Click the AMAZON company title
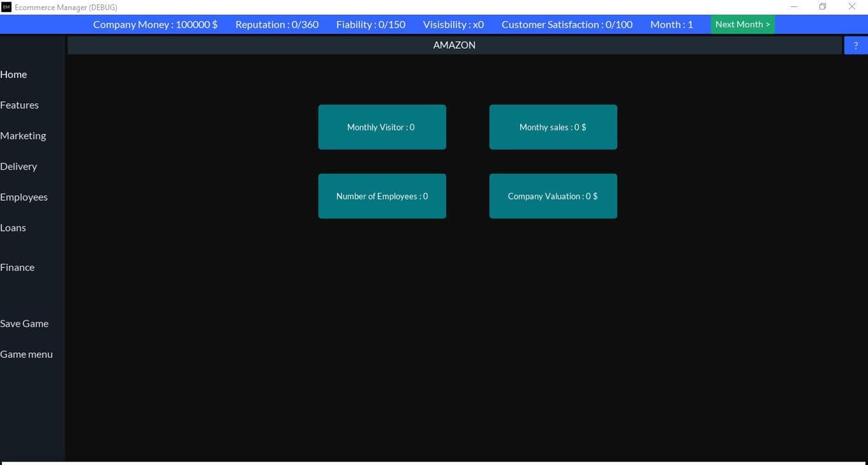The height and width of the screenshot is (465, 868). [454, 45]
